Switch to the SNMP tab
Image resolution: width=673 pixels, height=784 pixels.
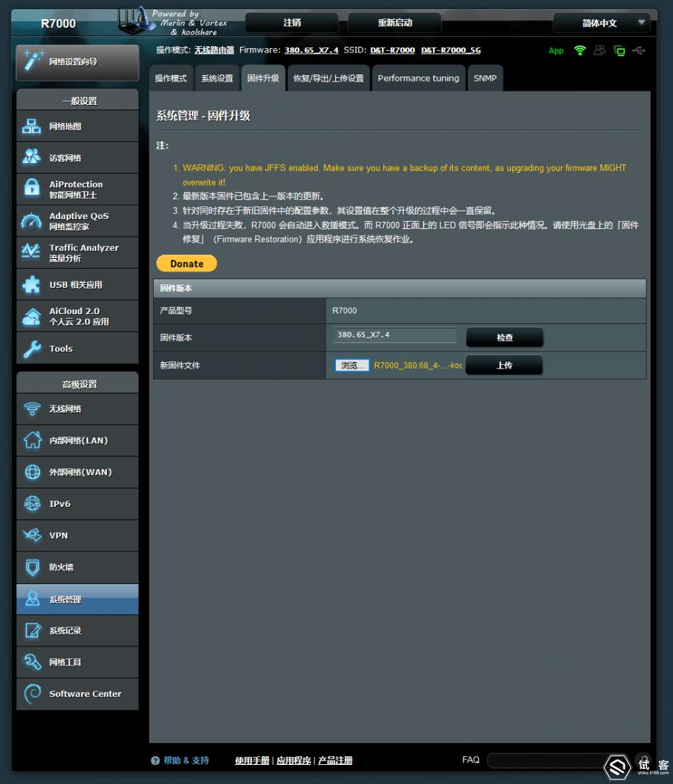[485, 78]
